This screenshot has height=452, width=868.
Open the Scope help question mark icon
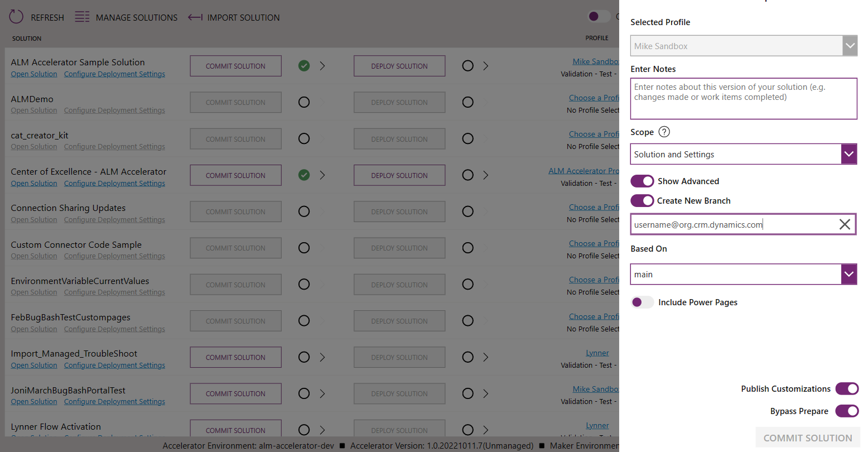(664, 132)
